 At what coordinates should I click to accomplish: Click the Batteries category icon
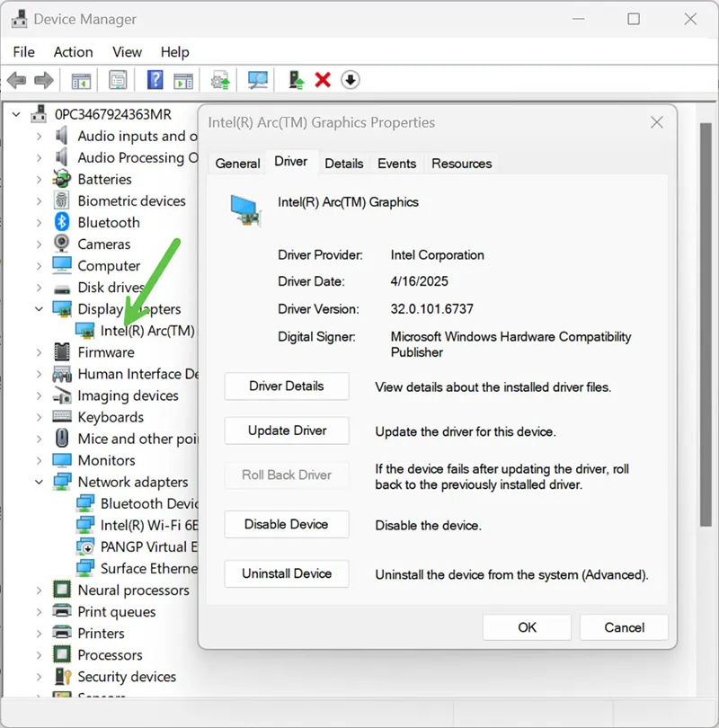pyautogui.click(x=62, y=179)
